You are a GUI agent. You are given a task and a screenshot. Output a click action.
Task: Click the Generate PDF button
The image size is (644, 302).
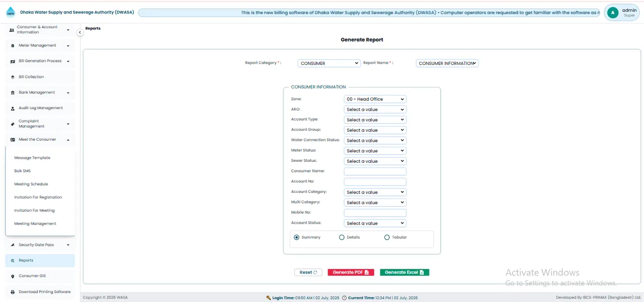[x=351, y=272]
